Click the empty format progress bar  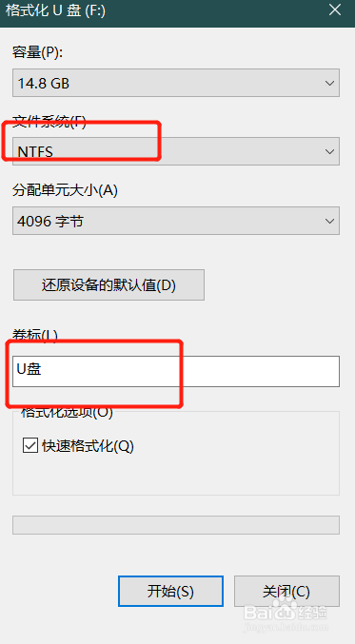(176, 525)
